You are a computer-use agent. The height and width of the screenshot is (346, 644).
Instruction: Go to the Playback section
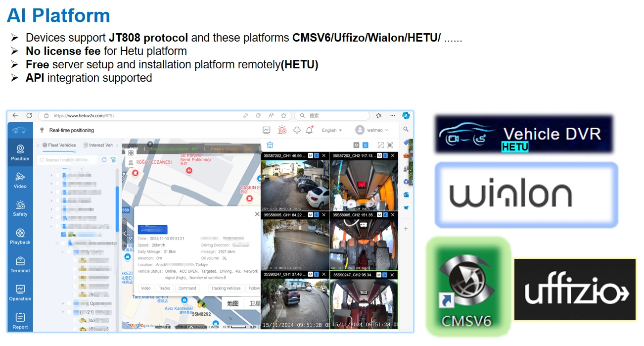[x=20, y=236]
